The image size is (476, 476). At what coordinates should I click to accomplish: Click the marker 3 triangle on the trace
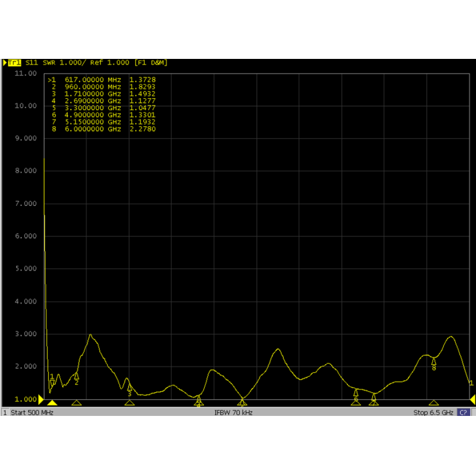point(130,387)
